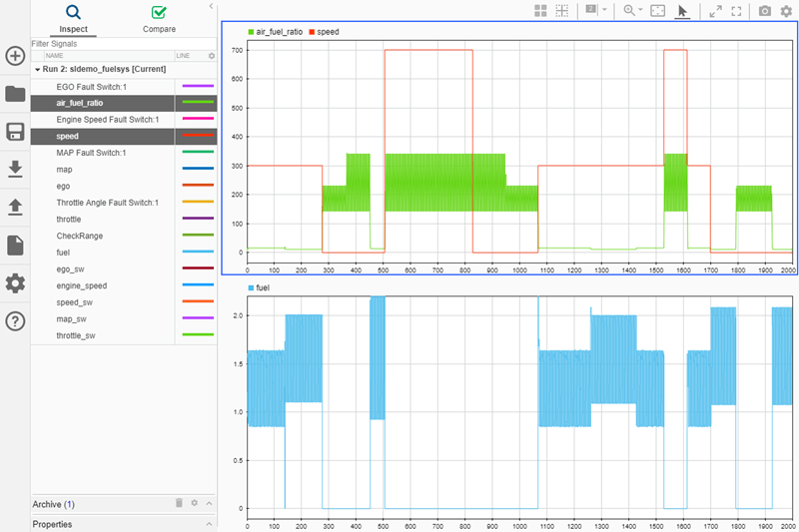
Task: Switch to the Compare tab
Action: click(159, 19)
